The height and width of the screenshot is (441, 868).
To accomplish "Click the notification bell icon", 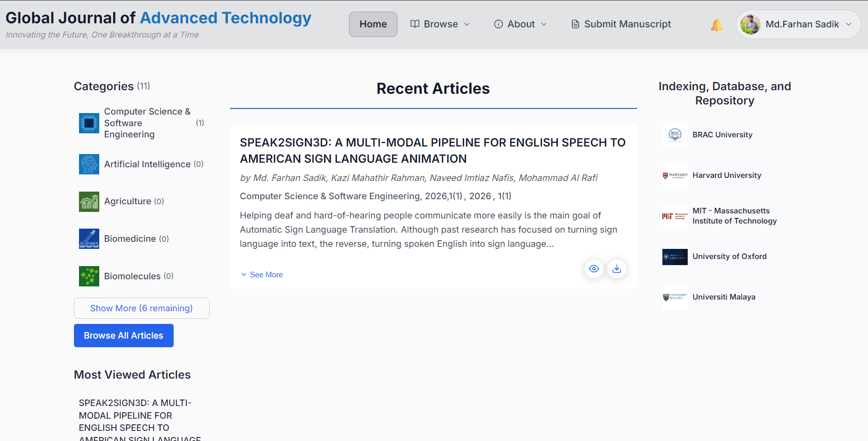I will [717, 25].
